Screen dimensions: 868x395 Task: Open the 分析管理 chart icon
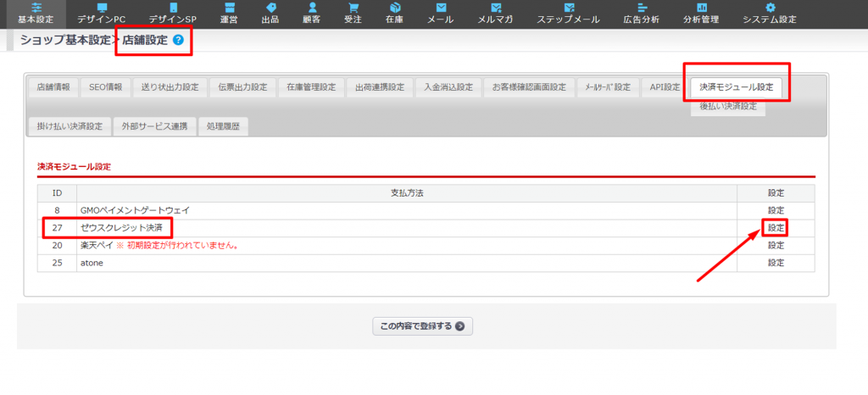(x=701, y=8)
